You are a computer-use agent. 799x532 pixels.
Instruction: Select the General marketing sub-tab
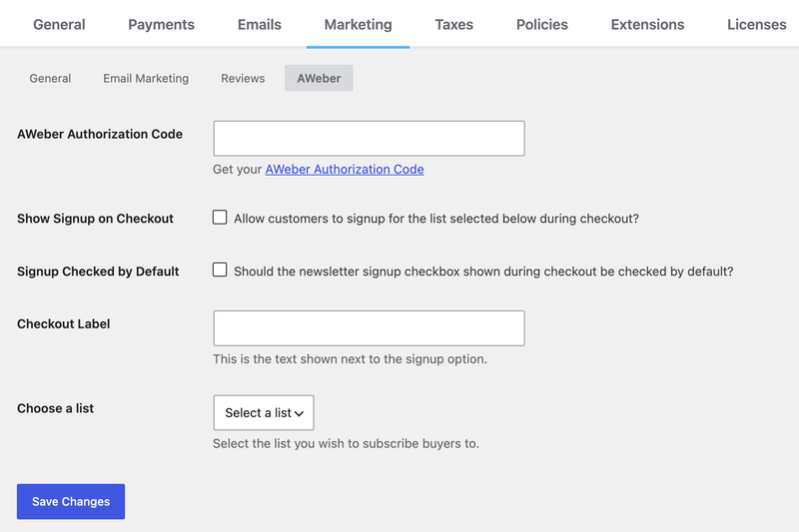coord(50,79)
